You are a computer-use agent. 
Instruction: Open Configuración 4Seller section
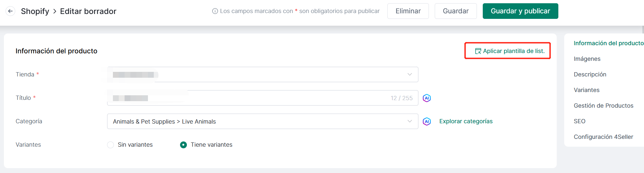point(603,137)
